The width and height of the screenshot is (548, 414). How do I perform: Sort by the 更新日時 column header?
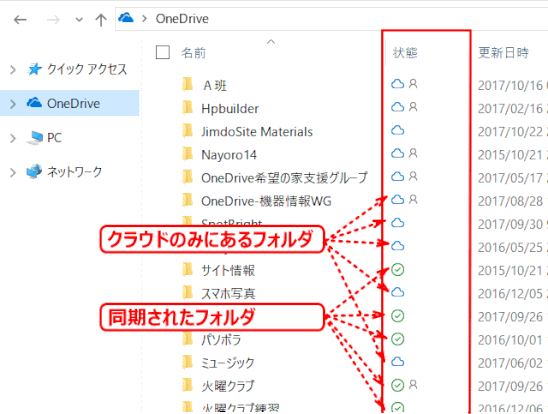click(x=503, y=53)
